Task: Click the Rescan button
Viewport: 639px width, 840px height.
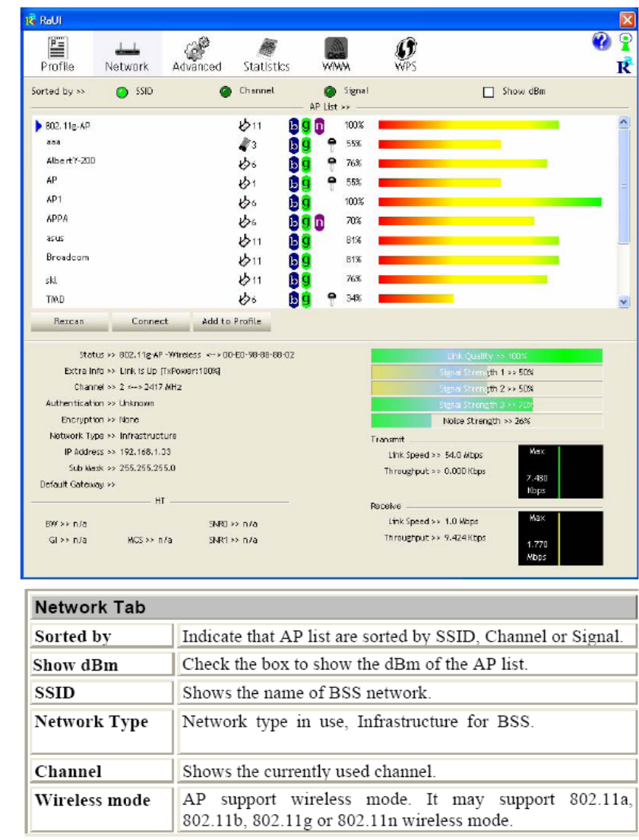Action: (x=70, y=322)
